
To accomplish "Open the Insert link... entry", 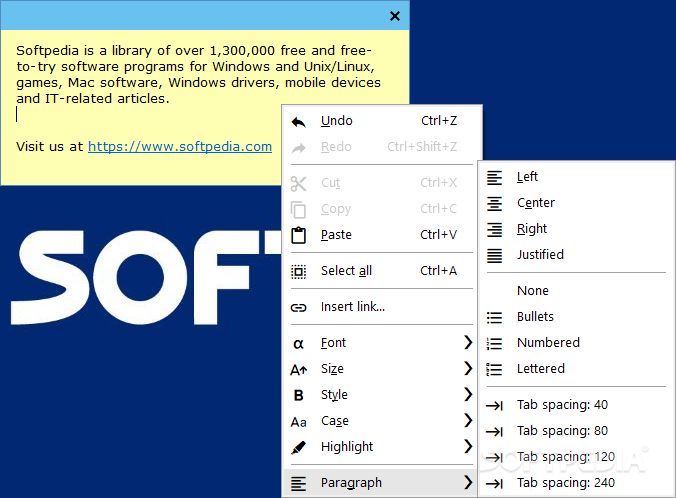I will (382, 307).
